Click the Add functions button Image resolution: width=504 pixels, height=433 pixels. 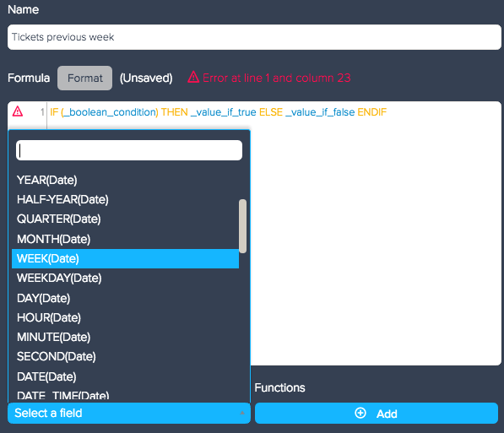(x=377, y=414)
